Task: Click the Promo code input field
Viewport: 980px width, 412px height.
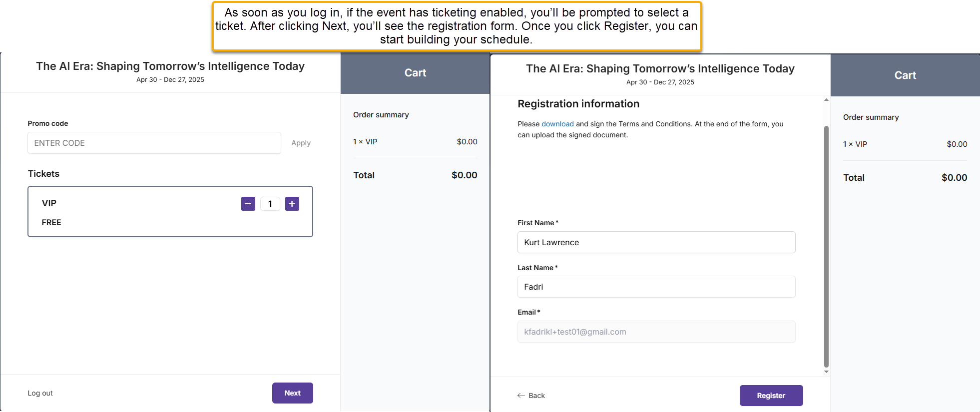Action: click(154, 143)
